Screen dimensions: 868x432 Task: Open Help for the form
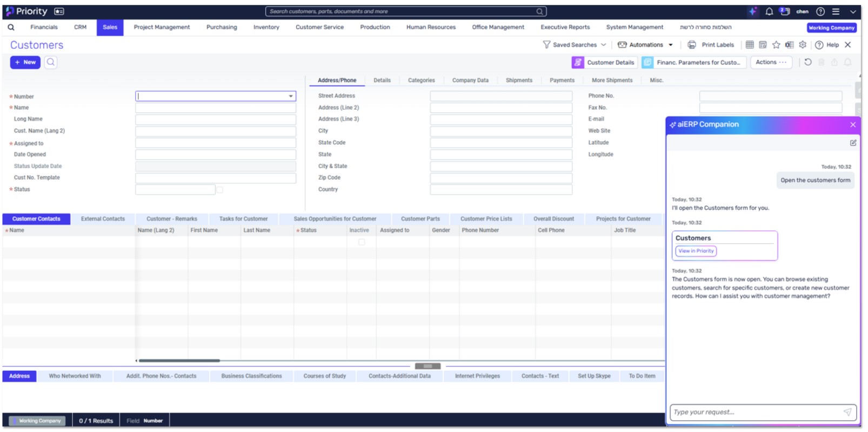[827, 45]
